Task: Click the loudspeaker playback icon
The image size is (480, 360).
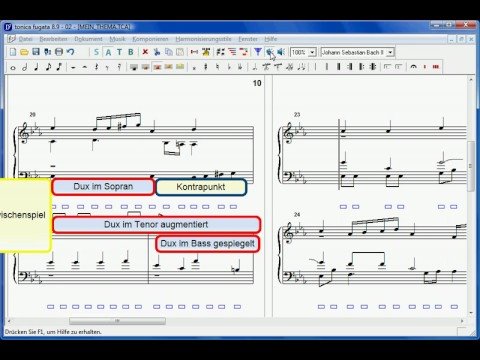Action: [281, 52]
